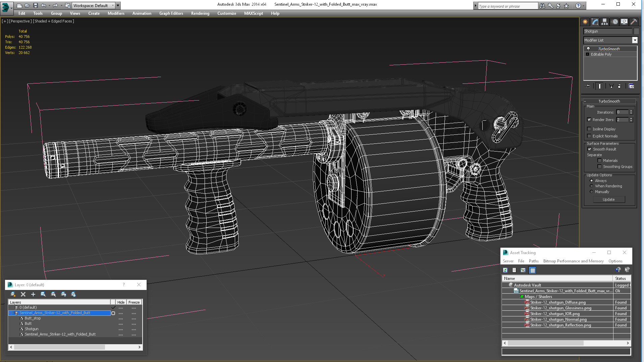The image size is (644, 362).
Task: Open the Hierarchy command panel tab
Action: 604,22
